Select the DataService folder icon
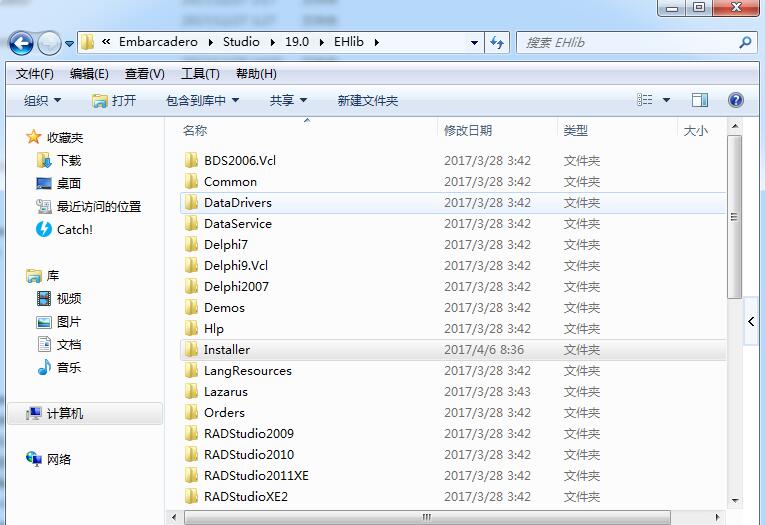The width and height of the screenshot is (765, 525). (x=191, y=223)
